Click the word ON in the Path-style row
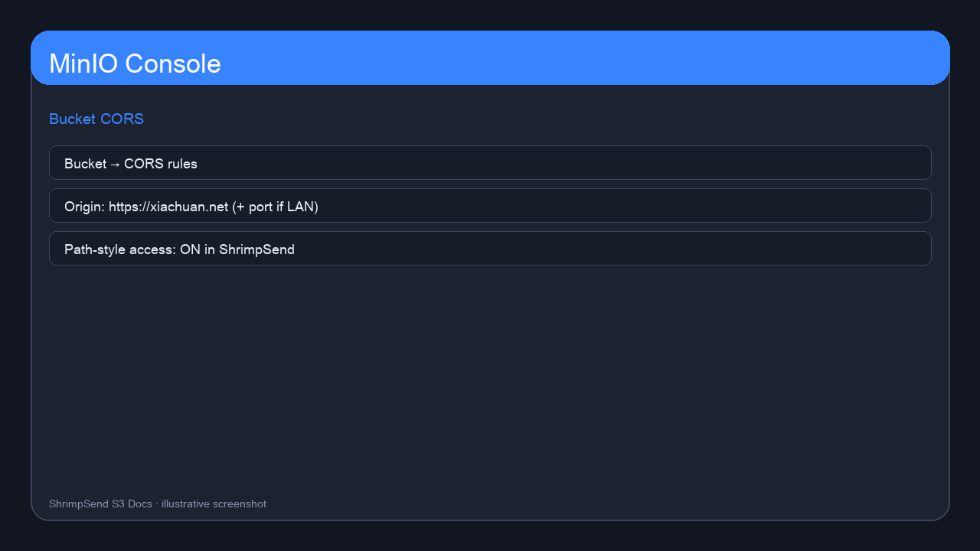The image size is (980, 551). 190,249
